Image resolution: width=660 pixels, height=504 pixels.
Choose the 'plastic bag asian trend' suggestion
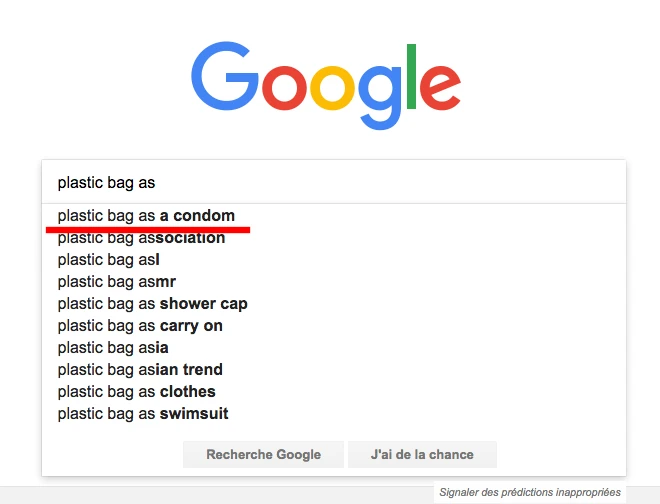click(140, 370)
